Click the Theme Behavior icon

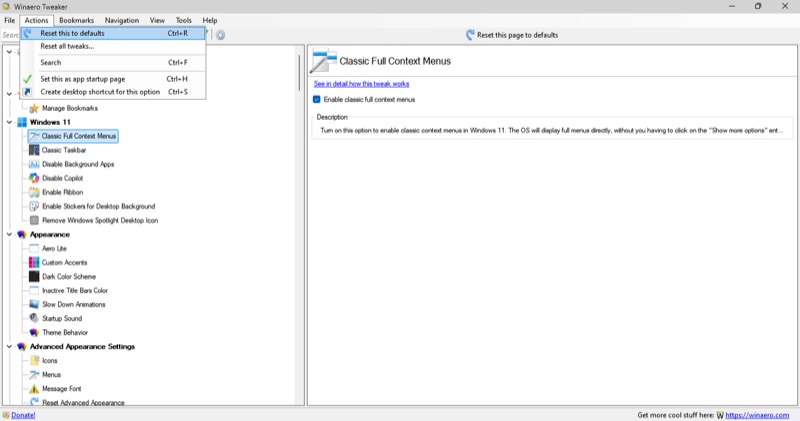(34, 332)
